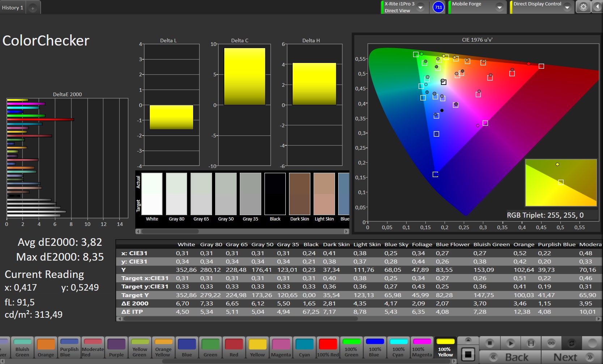This screenshot has height=364, width=603.
Task: Expand the Direct Display Control dropdown
Action: coord(567,7)
